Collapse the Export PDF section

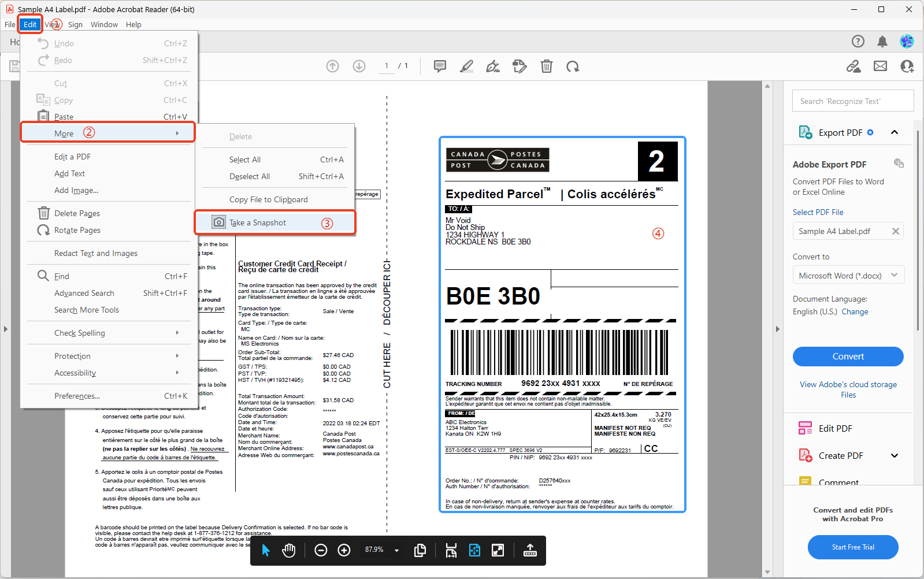click(895, 132)
